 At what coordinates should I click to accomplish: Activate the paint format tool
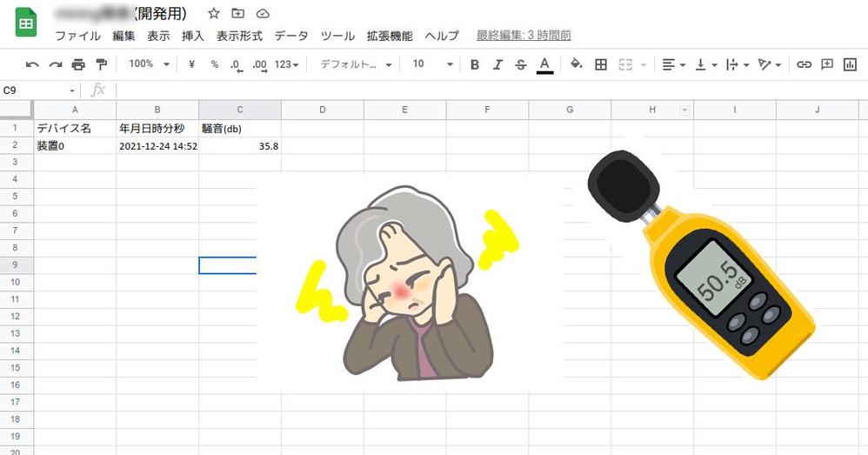click(101, 64)
